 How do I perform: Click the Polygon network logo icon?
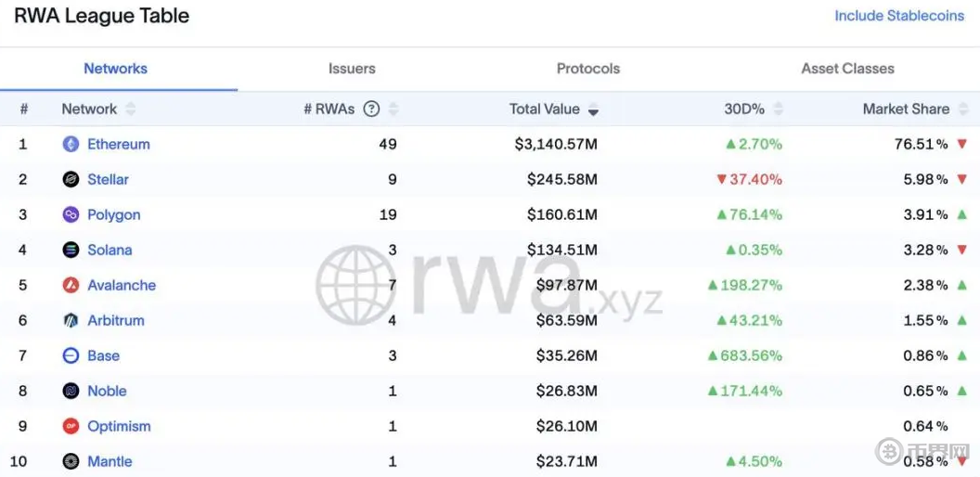71,214
